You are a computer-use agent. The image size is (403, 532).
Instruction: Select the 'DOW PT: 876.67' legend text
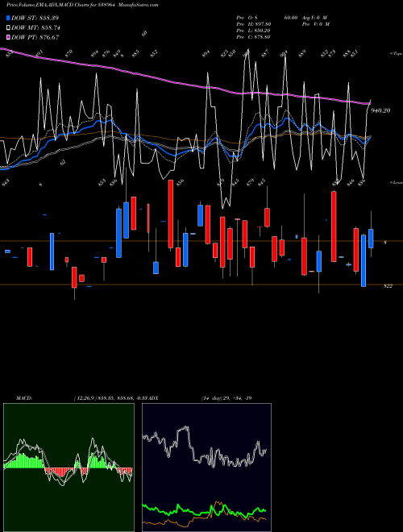coord(35,37)
